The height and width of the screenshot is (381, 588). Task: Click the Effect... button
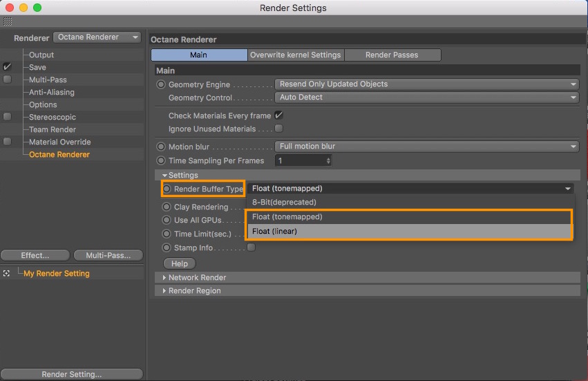pyautogui.click(x=35, y=255)
